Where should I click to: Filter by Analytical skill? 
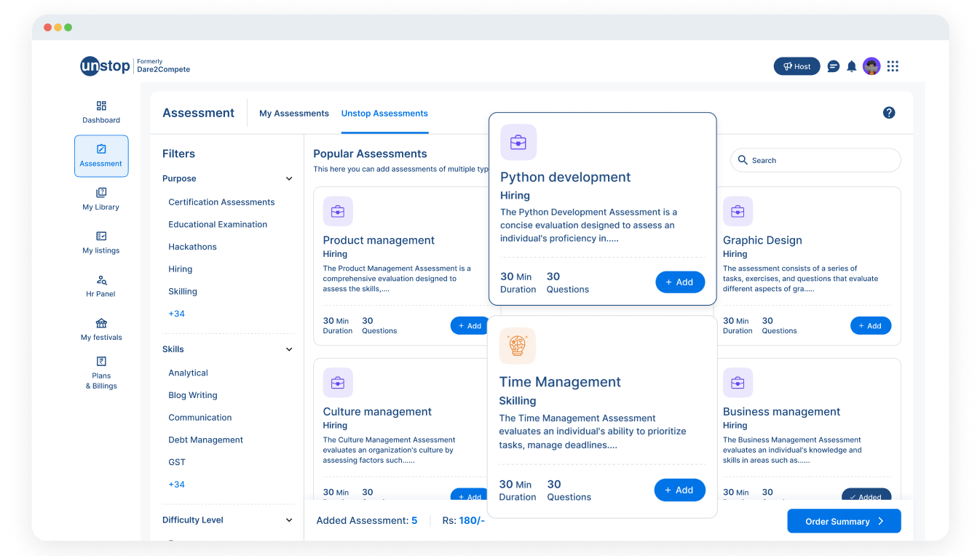click(x=189, y=373)
